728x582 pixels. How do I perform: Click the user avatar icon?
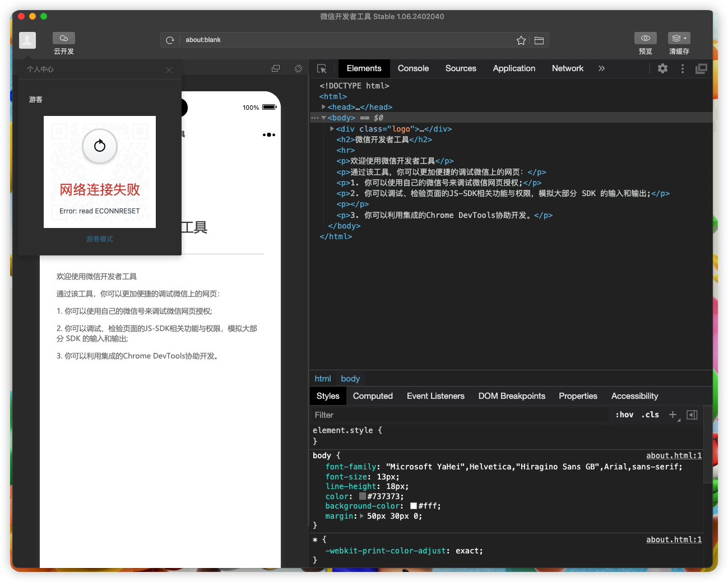tap(27, 40)
